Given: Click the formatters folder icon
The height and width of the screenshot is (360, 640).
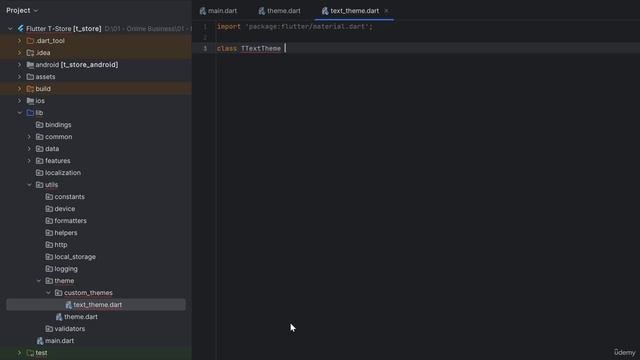Looking at the screenshot, I should pyautogui.click(x=49, y=221).
